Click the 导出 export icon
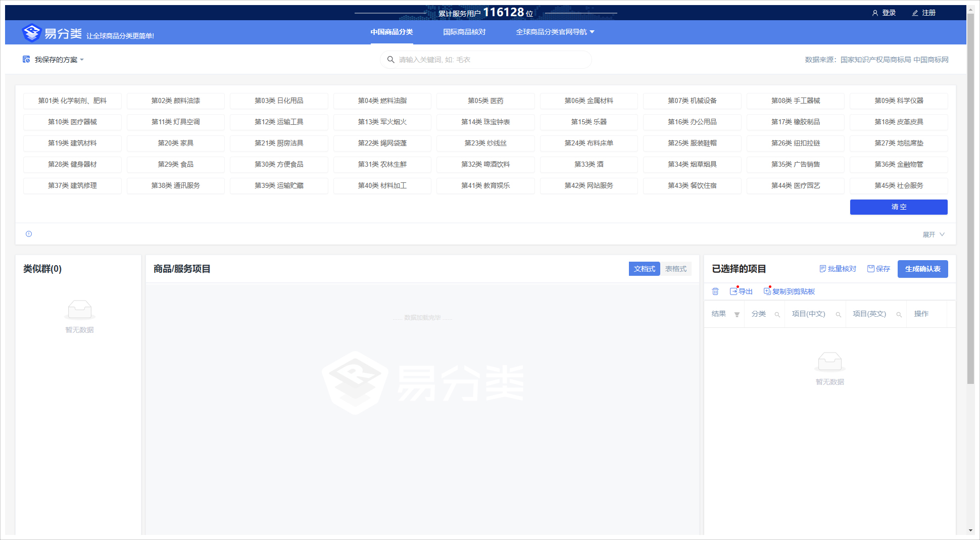Screen dimensions: 980x540 (x=733, y=291)
